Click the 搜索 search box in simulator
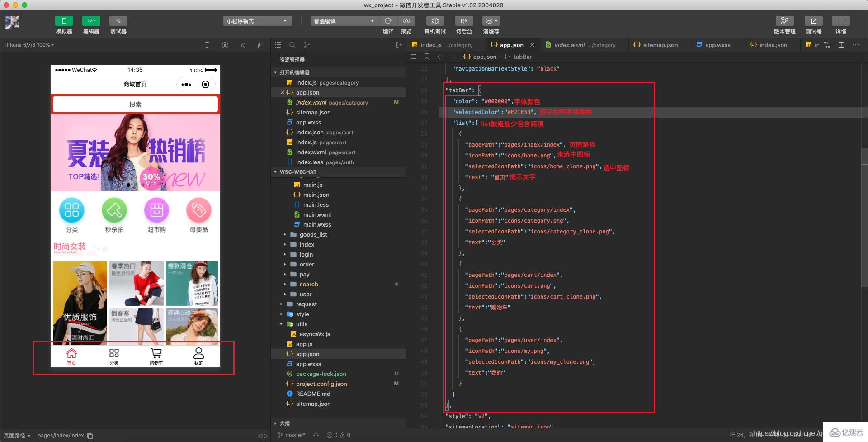The image size is (868, 442). click(135, 104)
